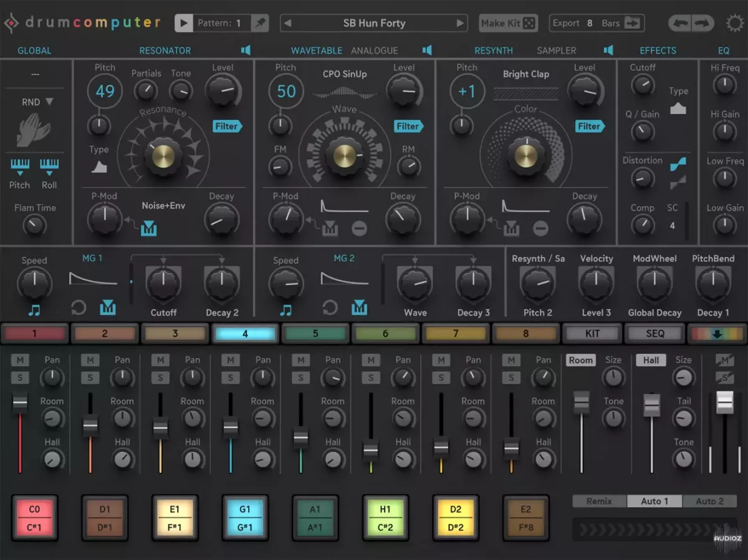Switch to the ANALOGUE tab

coord(374,51)
